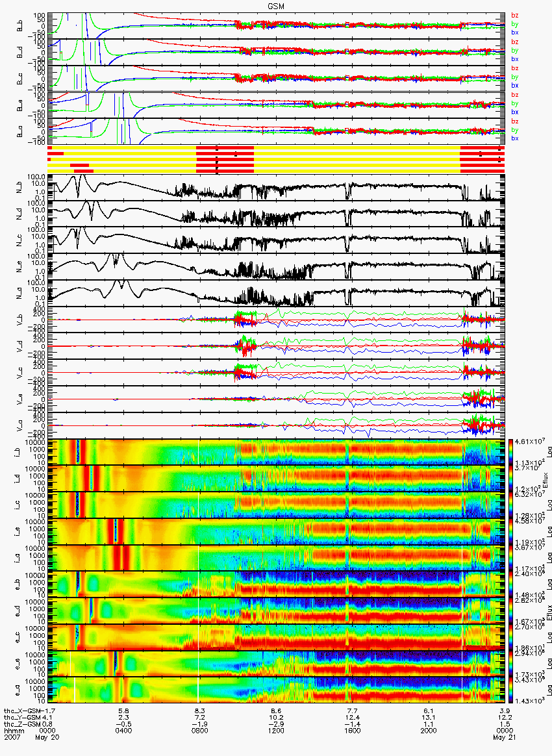Click the i_e panel rainbow colorbar
The height and width of the screenshot is (756, 552).
[x=511, y=531]
